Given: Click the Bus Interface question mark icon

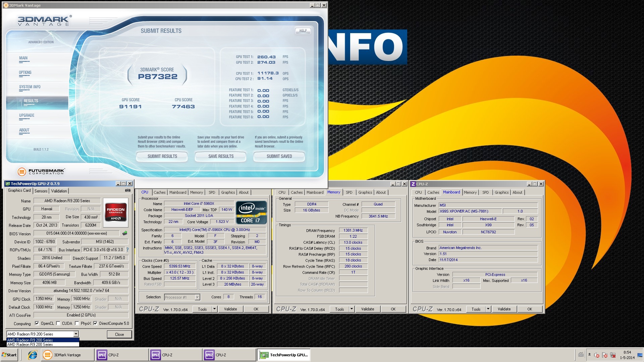Looking at the screenshot, I should pyautogui.click(x=127, y=250).
